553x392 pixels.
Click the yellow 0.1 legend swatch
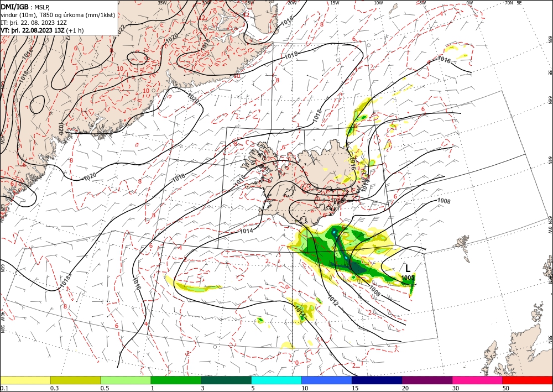pyautogui.click(x=25, y=380)
